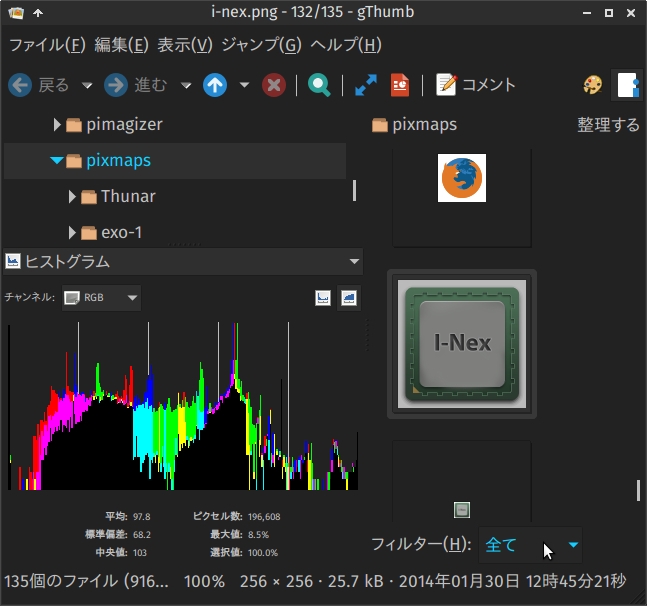Toggle the file properties sidebar icon
The image size is (647, 606).
[628, 85]
